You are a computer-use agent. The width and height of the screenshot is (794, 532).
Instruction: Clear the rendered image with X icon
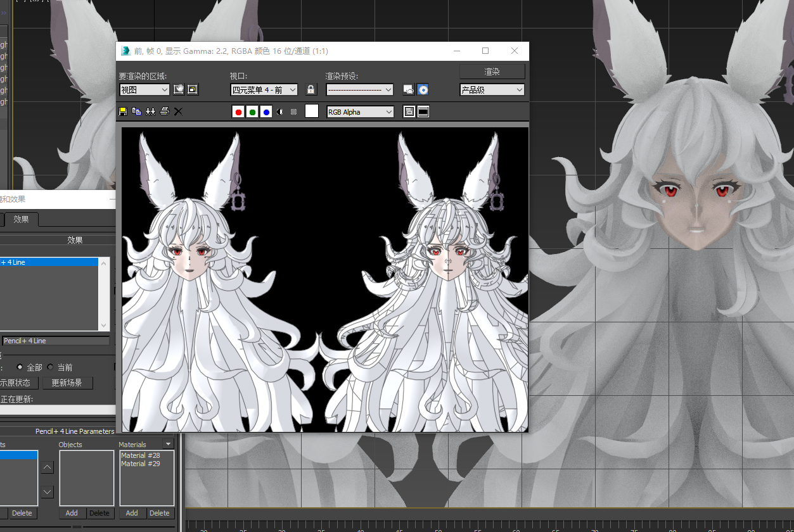pyautogui.click(x=179, y=111)
